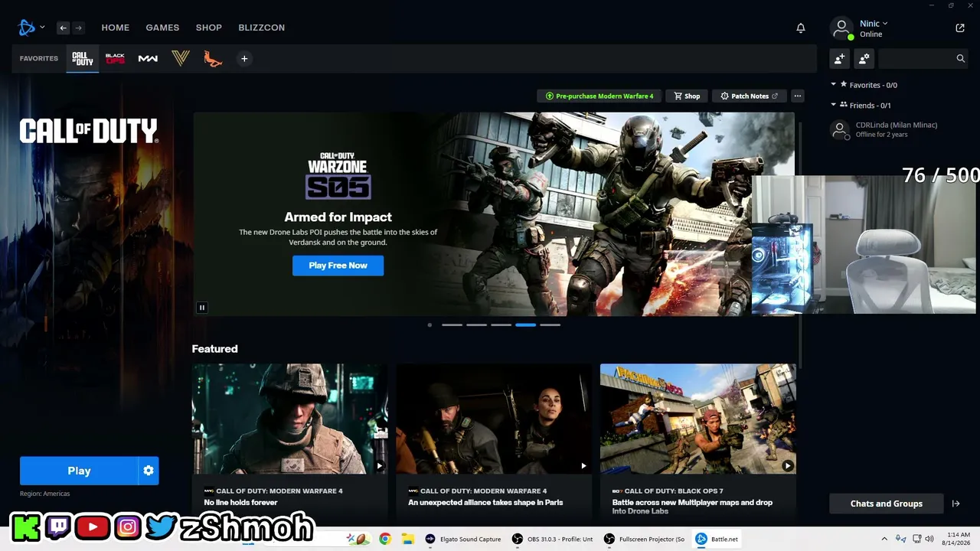Click the 'No line holds forever' title
Screen dimensions: 980x551
[241, 503]
